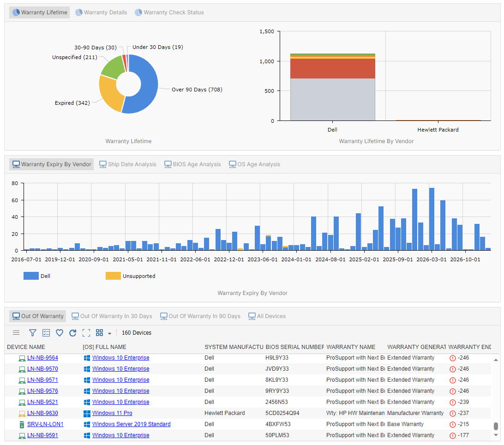Click Hewlett Packard manufacturer cell

[x=225, y=413]
